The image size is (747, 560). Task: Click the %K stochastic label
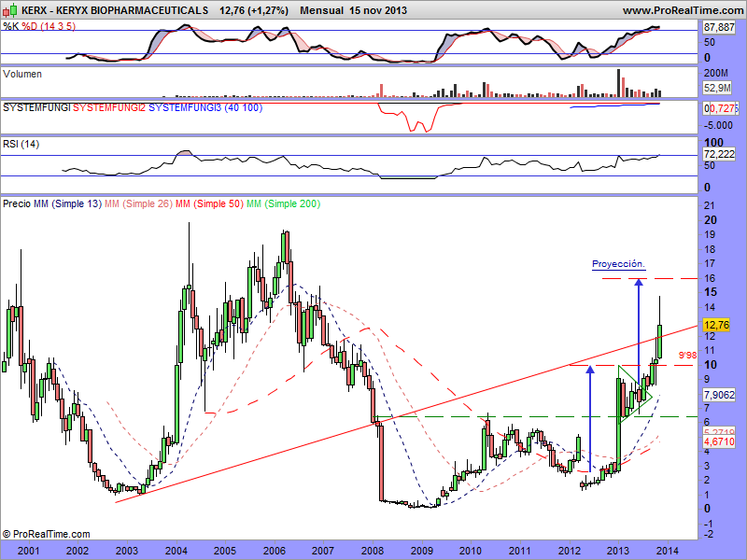[x=10, y=26]
